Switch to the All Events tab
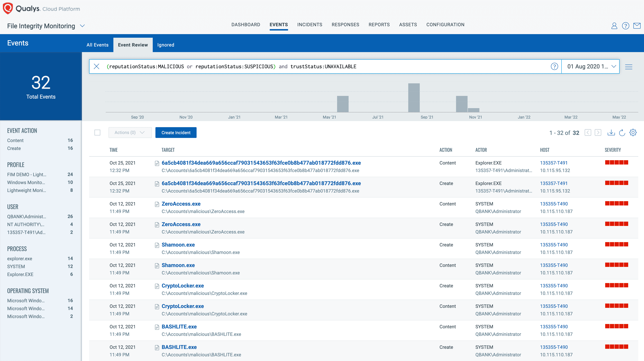644x361 pixels. pyautogui.click(x=98, y=45)
